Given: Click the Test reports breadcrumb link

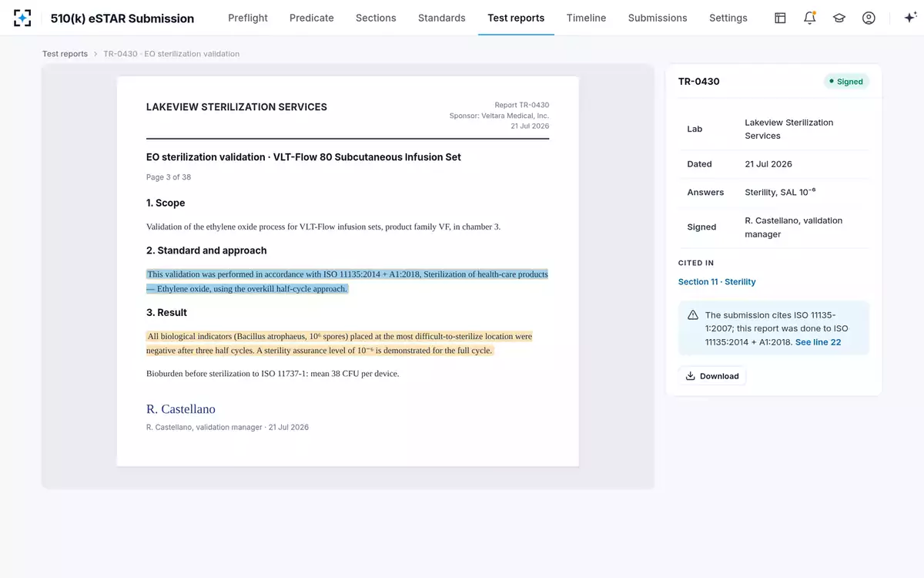Looking at the screenshot, I should click(65, 54).
